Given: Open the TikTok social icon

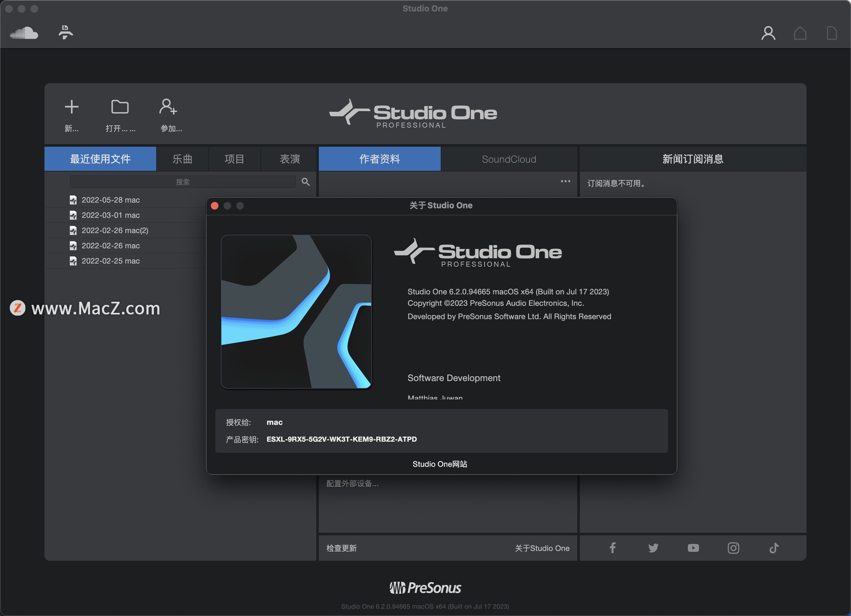Looking at the screenshot, I should point(774,548).
